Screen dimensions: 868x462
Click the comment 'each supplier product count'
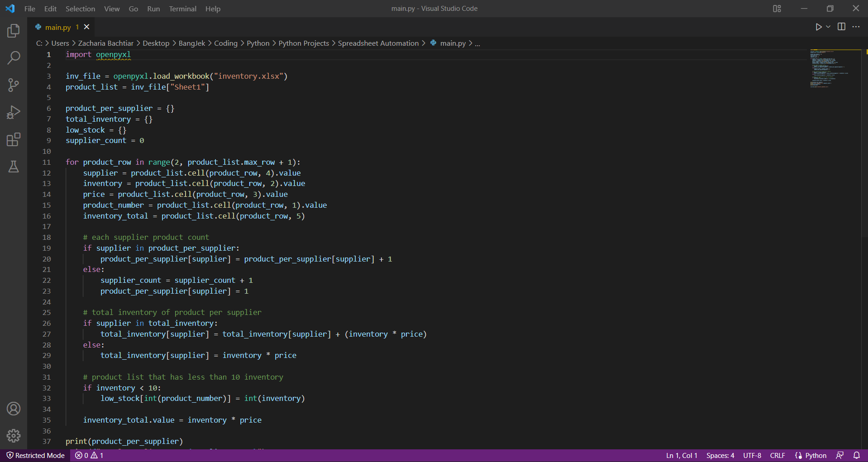click(x=146, y=237)
